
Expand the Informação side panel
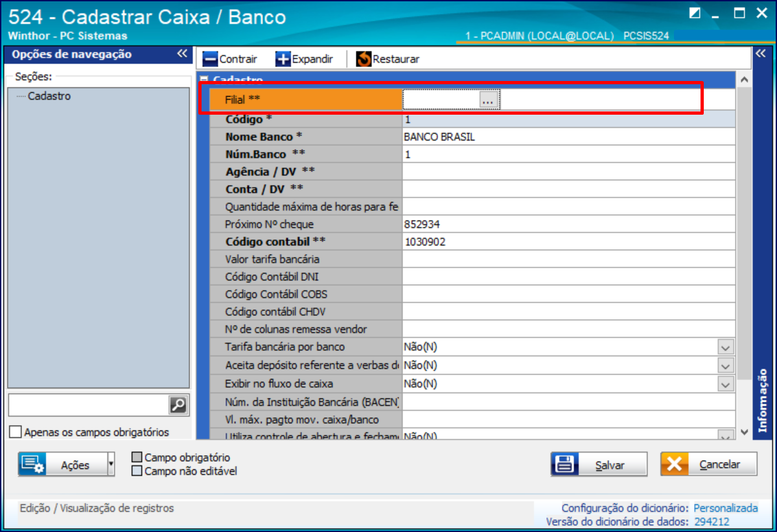761,54
